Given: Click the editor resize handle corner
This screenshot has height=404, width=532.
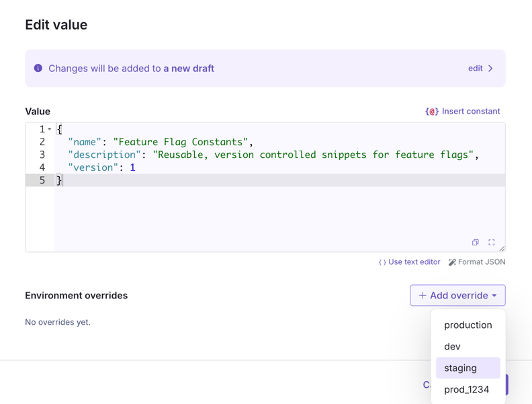Looking at the screenshot, I should tap(502, 249).
